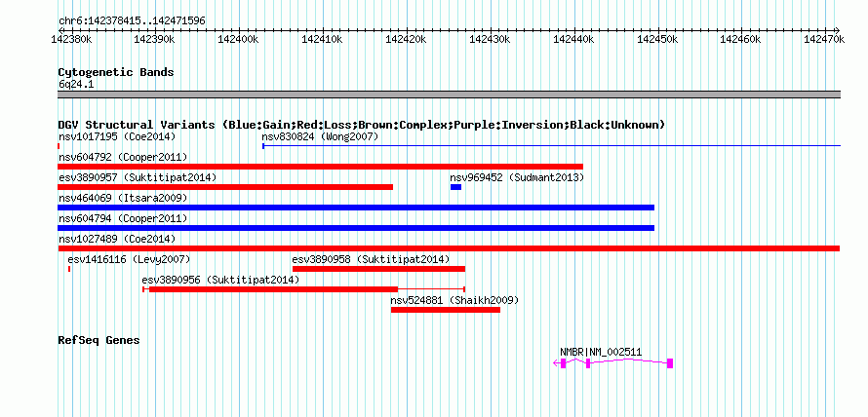
Task: Select the Cytogenetic Bands track title
Action: [x=116, y=72]
